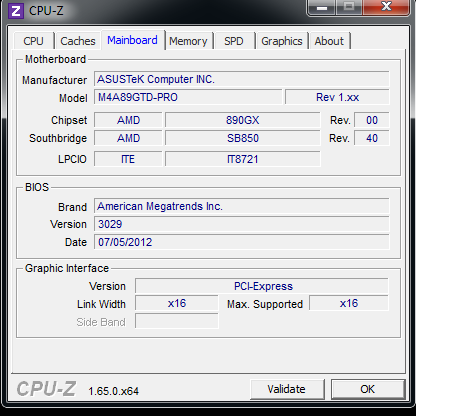Click the CPU-Z window title text
The width and height of the screenshot is (450, 416).
(x=46, y=11)
